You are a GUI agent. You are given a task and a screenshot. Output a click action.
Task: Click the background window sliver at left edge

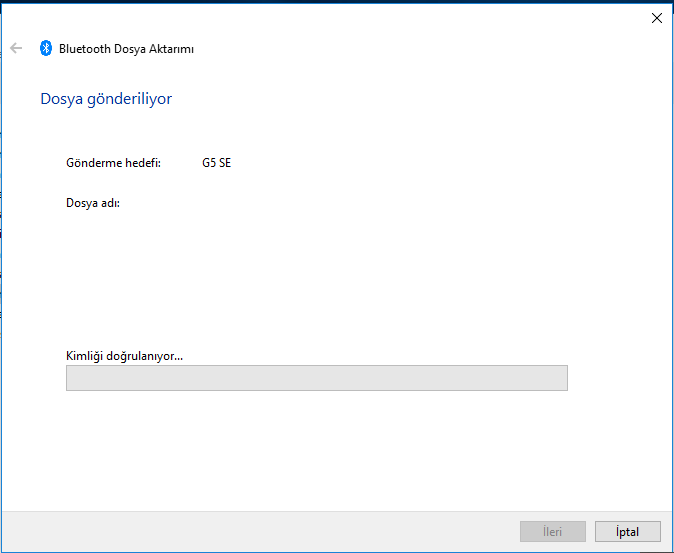[1, 250]
